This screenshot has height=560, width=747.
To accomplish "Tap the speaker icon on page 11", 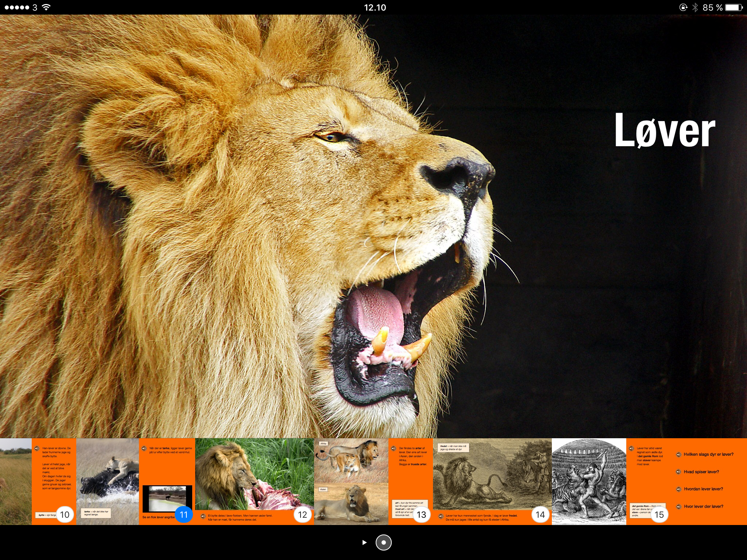I will coord(144,448).
